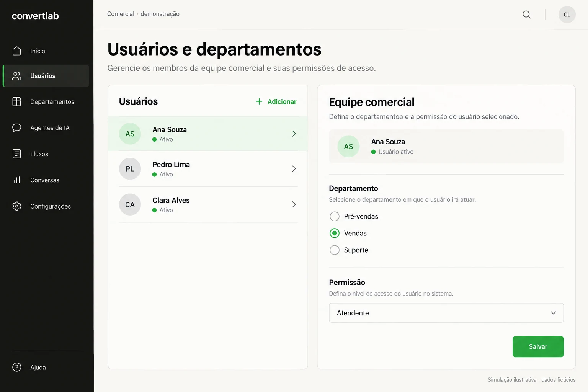Select the Vendas department radio

(x=334, y=233)
